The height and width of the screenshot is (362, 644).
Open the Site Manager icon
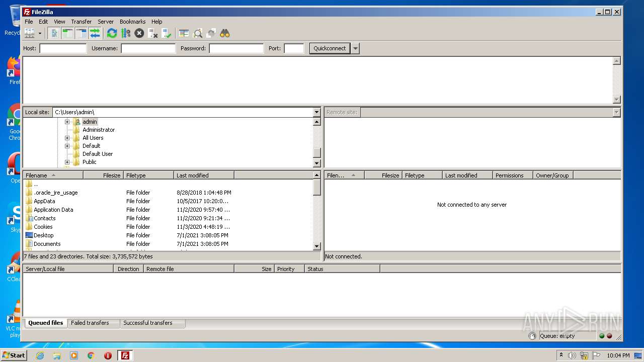point(30,33)
